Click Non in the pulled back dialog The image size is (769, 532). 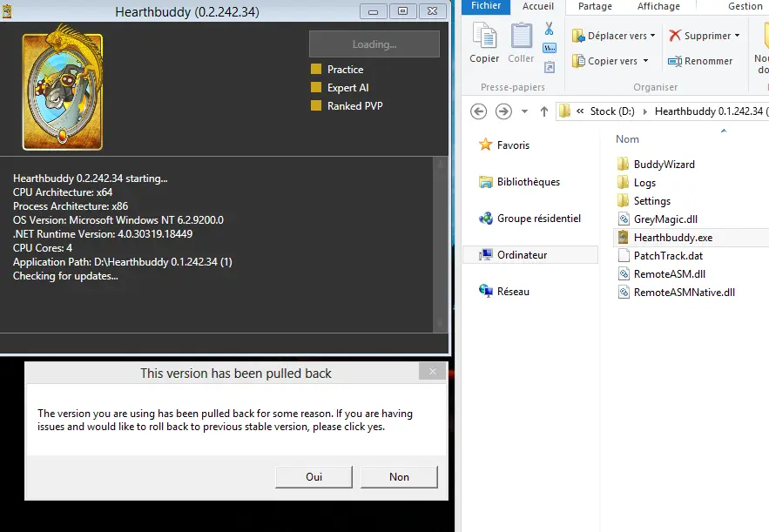click(x=399, y=476)
